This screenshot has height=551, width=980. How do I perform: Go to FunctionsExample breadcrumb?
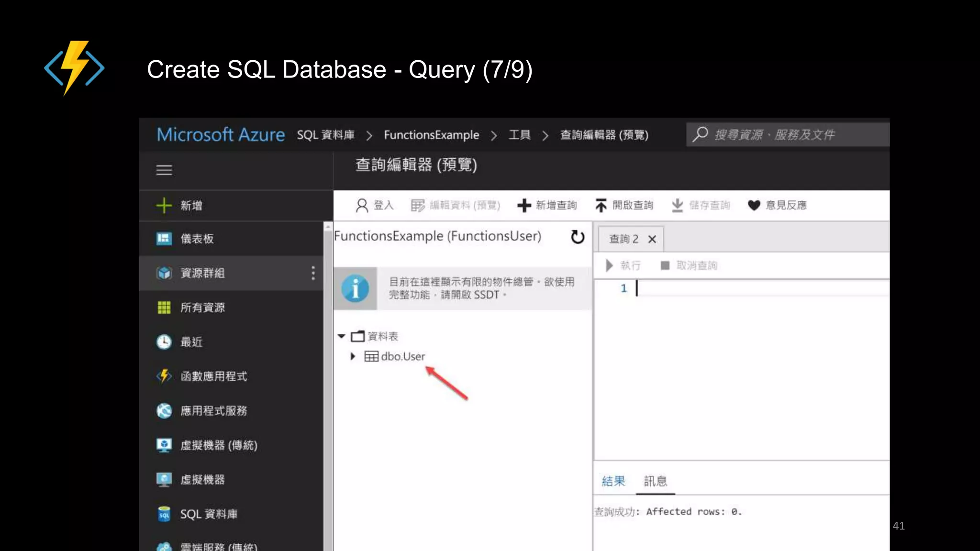click(431, 135)
